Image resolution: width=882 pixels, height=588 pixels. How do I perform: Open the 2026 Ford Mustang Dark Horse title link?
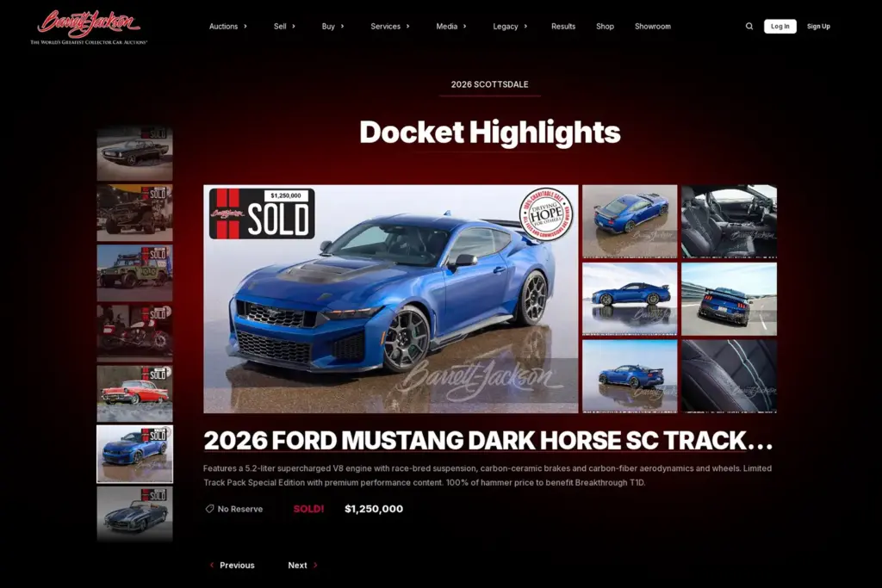point(487,440)
